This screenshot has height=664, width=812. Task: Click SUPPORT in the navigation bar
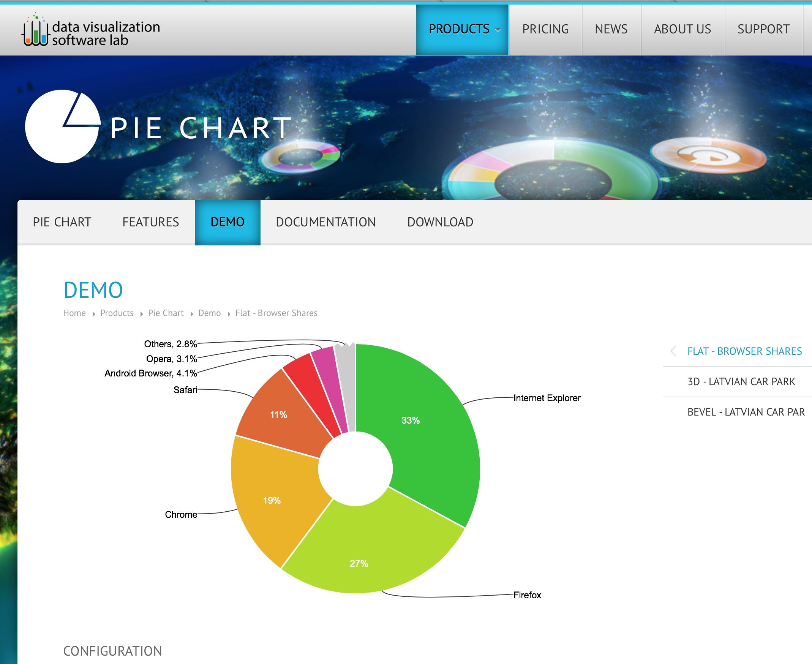pos(763,29)
